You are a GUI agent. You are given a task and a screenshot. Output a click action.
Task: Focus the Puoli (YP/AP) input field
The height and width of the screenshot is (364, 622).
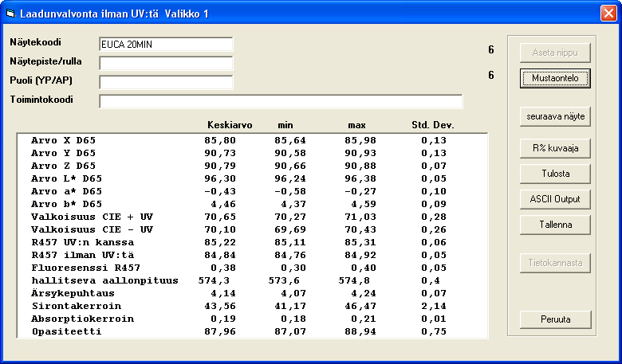click(x=166, y=82)
